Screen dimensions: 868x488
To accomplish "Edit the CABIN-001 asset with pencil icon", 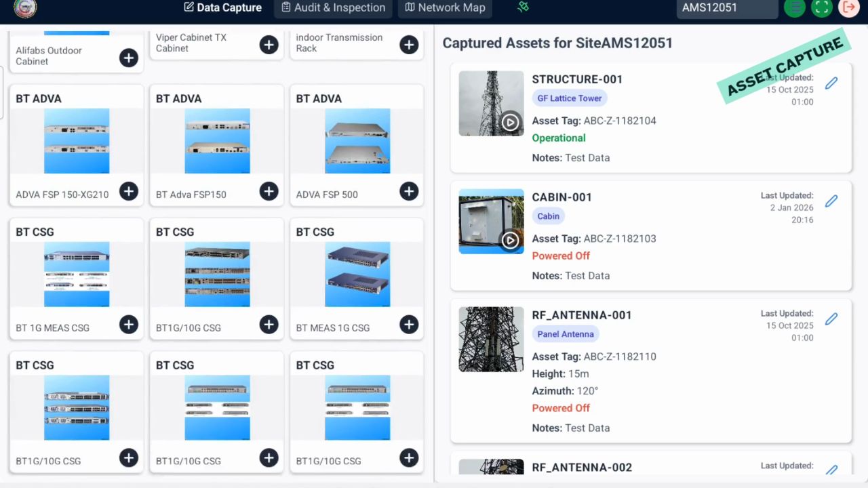I will point(831,201).
